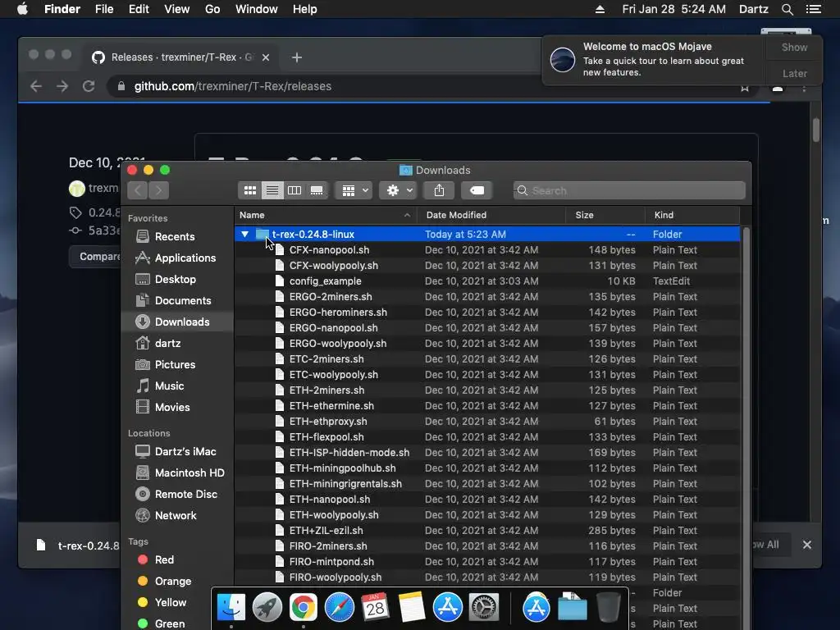Select the ETH-ethermine.sh file

tap(487, 406)
